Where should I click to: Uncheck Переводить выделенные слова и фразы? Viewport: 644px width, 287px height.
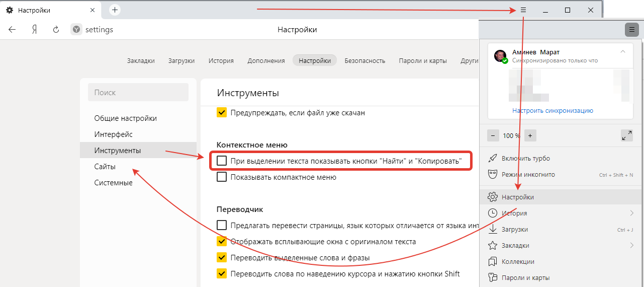[222, 257]
